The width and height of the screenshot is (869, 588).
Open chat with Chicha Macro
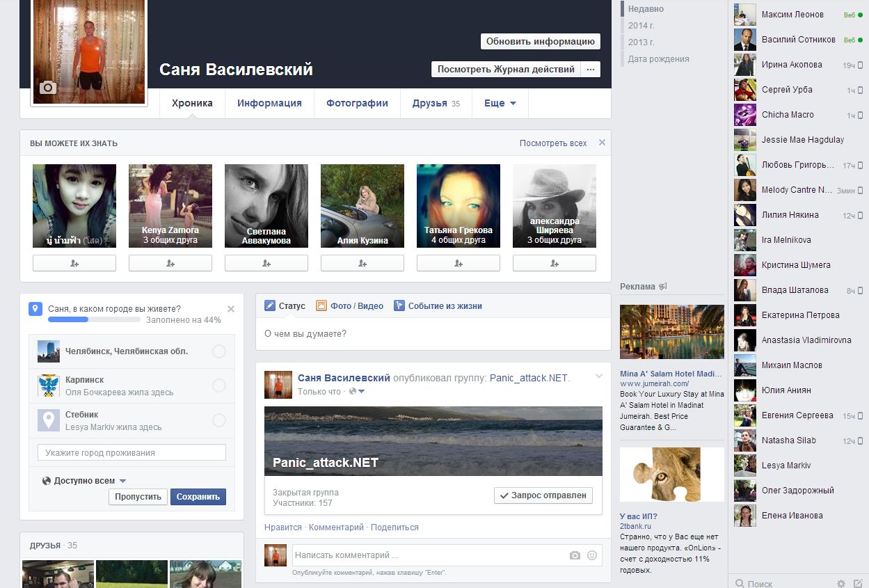coord(798,115)
